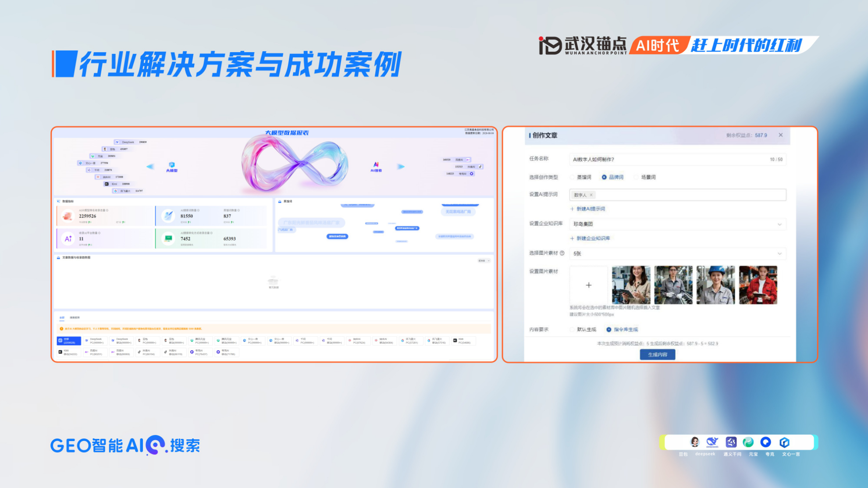This screenshot has height=488, width=868.
Task: Choose the 指令库生成 content option
Action: point(622,329)
